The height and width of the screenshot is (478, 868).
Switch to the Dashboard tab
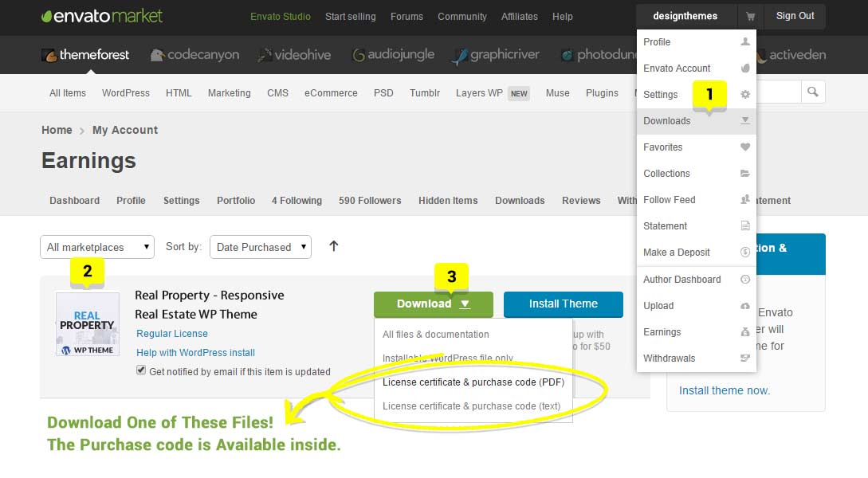(74, 201)
